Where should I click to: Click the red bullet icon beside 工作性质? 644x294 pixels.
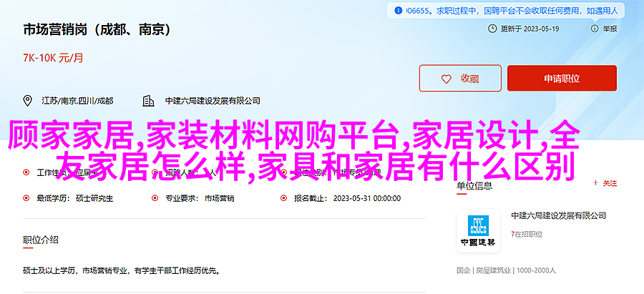(x=26, y=172)
